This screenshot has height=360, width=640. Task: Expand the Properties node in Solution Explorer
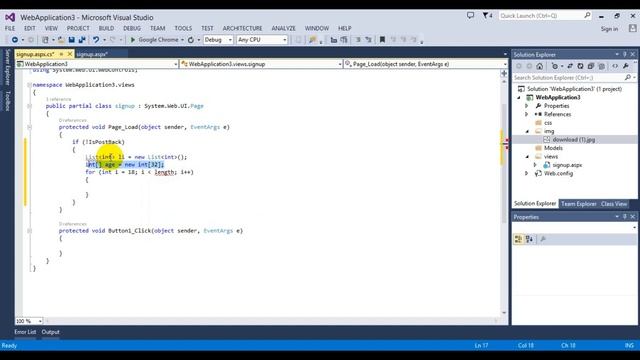tap(527, 106)
